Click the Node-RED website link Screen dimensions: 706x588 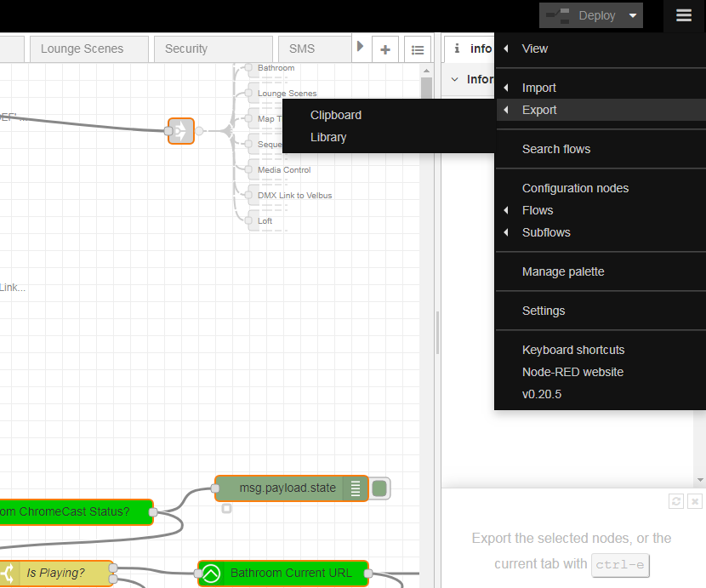pyautogui.click(x=572, y=372)
